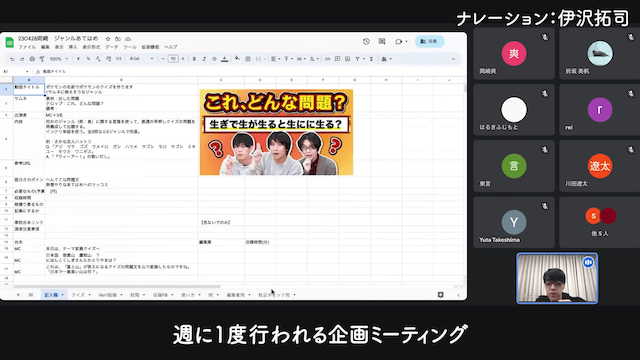640x360 pixels.
Task: Open the 挿入 menu
Action: (x=73, y=47)
